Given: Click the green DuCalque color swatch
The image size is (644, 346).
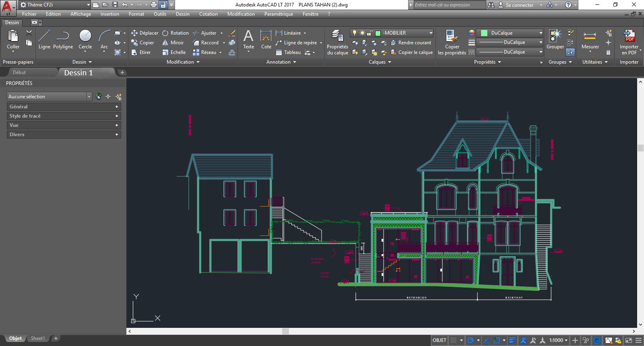Looking at the screenshot, I should [x=484, y=33].
